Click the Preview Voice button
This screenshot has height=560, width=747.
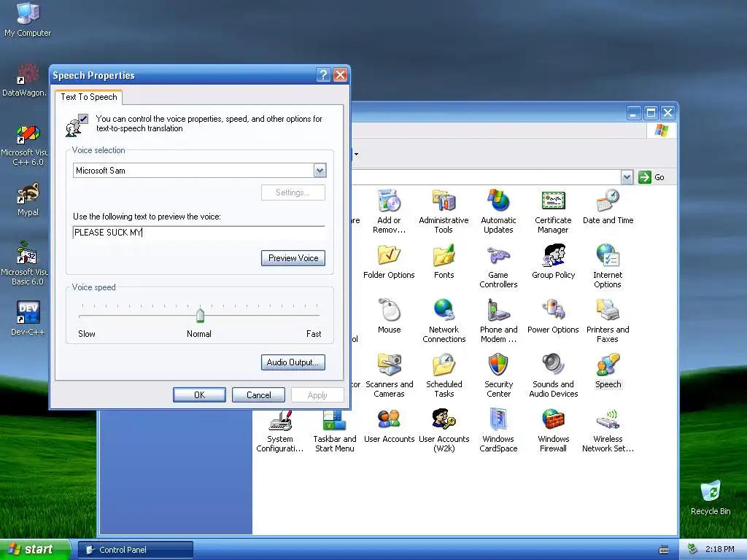click(293, 258)
